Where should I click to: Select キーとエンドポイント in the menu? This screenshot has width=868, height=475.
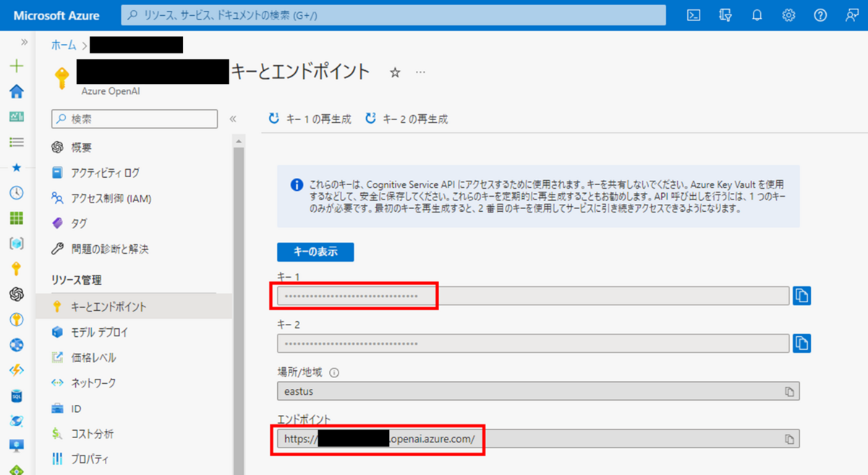(x=135, y=307)
